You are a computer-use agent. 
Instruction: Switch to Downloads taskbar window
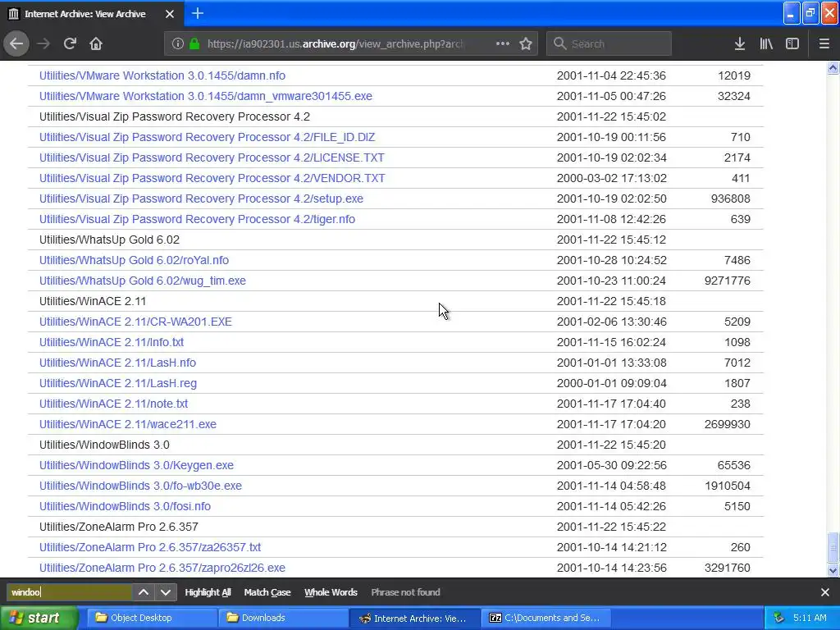click(283, 618)
